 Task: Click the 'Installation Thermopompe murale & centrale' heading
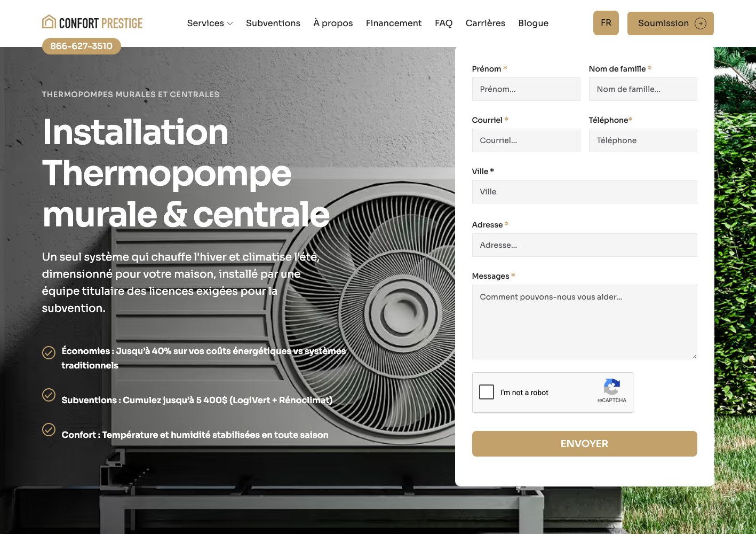pos(186,173)
